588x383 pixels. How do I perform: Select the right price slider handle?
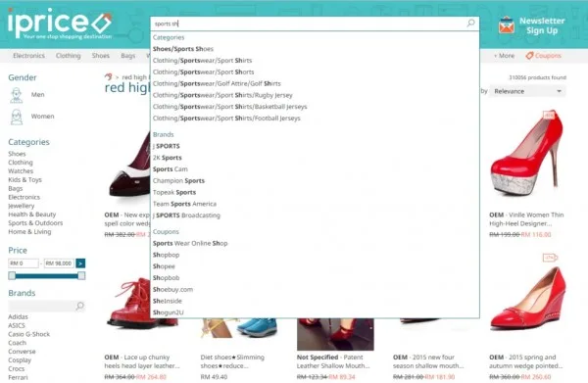81,276
